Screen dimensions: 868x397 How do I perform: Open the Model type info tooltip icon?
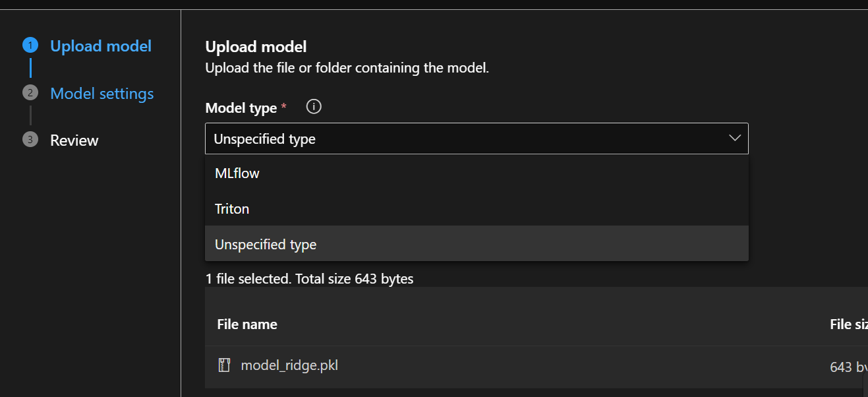314,107
